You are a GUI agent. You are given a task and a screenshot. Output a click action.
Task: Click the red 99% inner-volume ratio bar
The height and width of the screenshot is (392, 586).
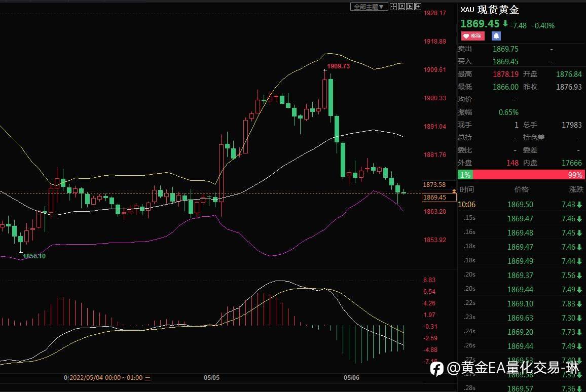coord(528,175)
